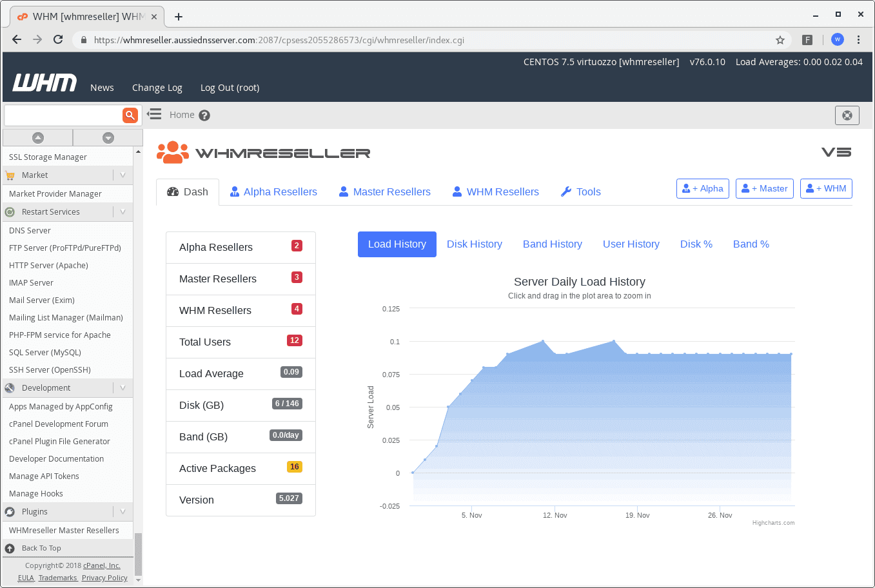Toggle the sidebar menu collapse icon
The height and width of the screenshot is (588, 875).
pyautogui.click(x=153, y=114)
